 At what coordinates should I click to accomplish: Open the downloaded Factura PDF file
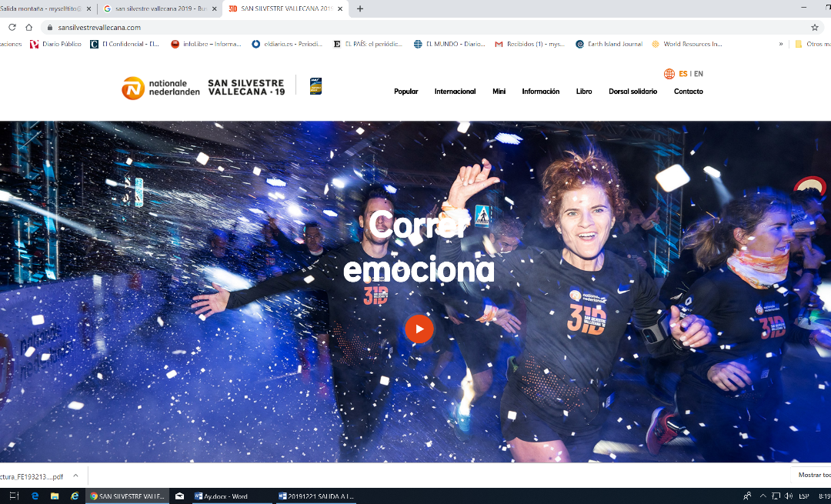click(x=31, y=476)
